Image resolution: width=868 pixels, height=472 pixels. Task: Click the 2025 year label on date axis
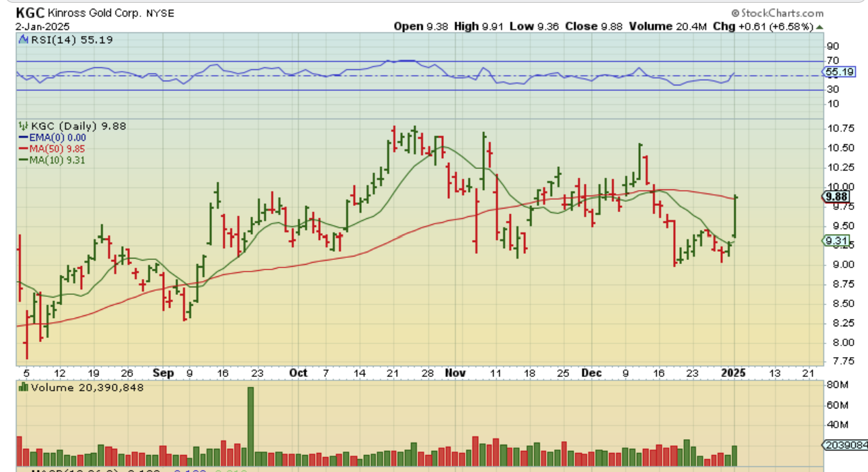click(x=735, y=373)
